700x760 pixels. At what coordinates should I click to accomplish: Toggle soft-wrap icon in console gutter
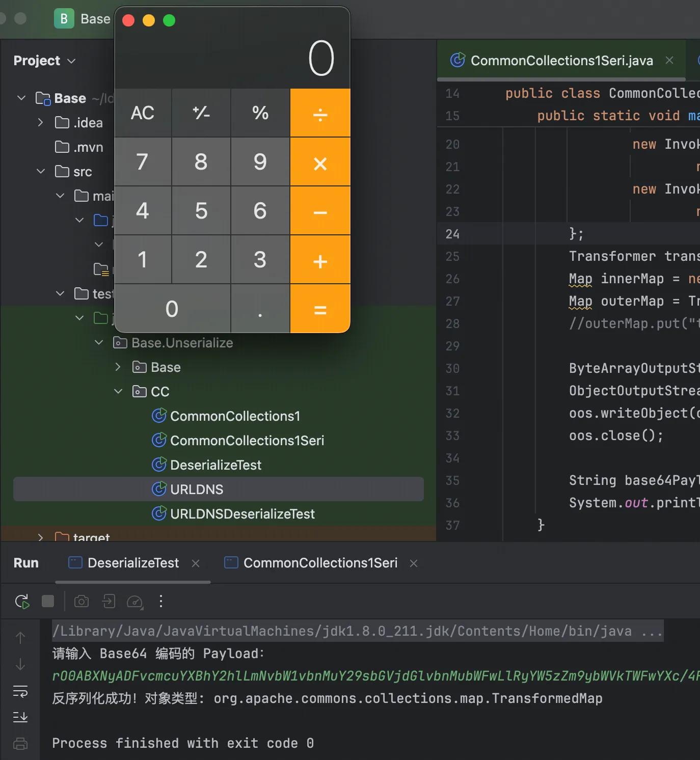[20, 691]
